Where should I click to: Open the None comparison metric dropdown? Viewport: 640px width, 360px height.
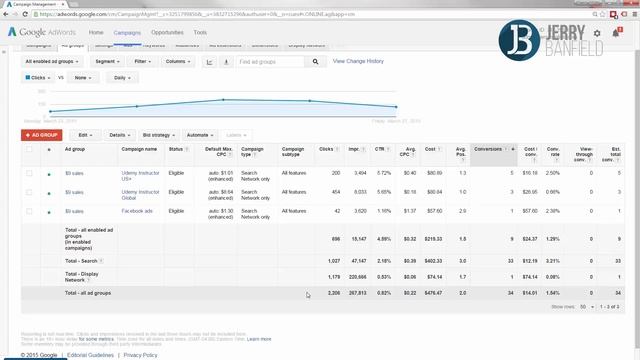[x=83, y=78]
